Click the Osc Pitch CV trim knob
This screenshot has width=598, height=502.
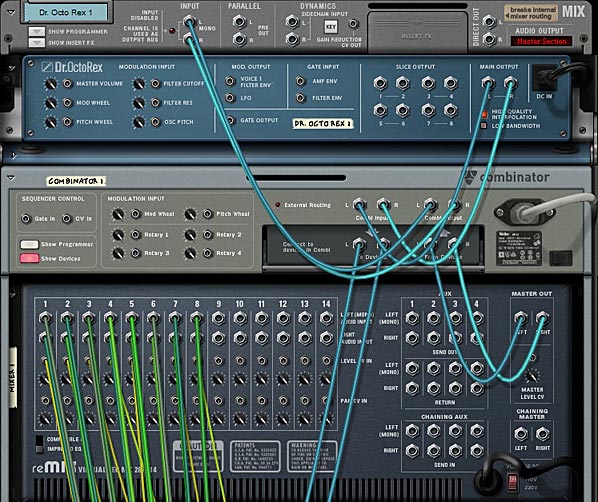pos(139,122)
